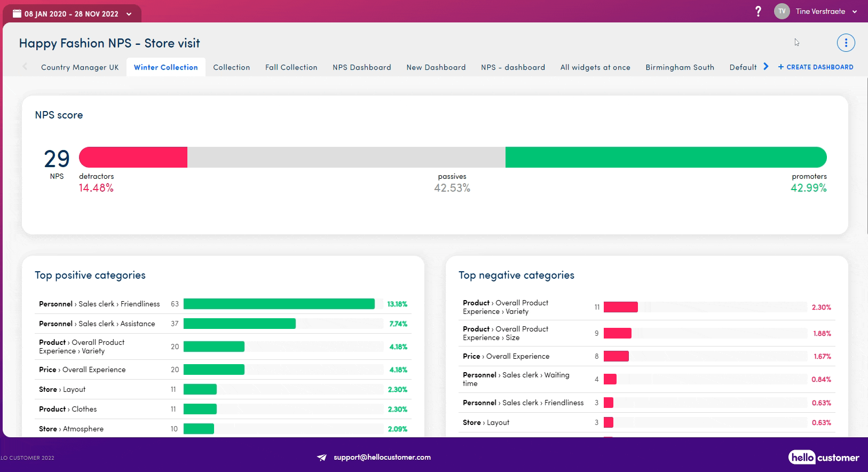Switch to the Fall Collection tab
Viewport: 868px width, 472px height.
pos(291,67)
